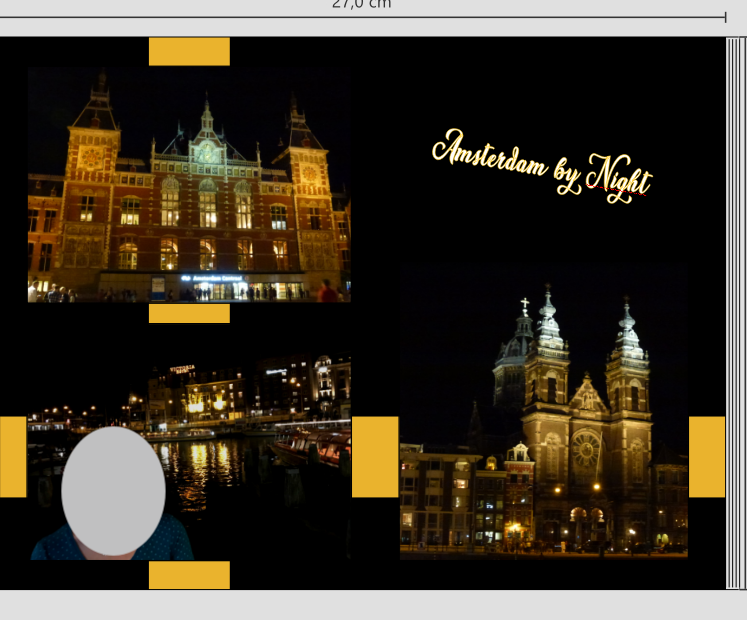Select the Amsterdam Centraal station photo
747x620 pixels.
point(189,185)
